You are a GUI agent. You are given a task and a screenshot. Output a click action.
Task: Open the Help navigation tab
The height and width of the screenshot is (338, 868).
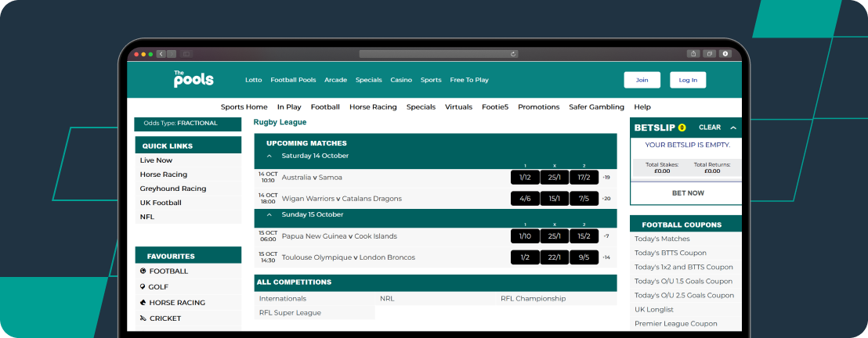click(x=642, y=106)
